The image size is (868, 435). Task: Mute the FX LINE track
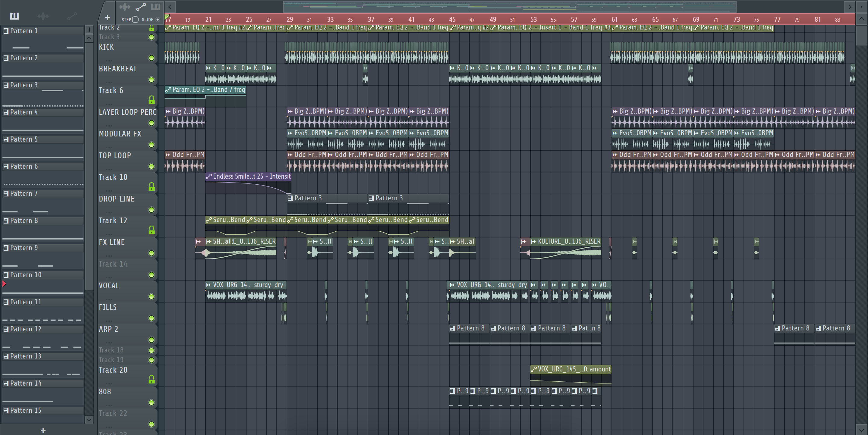coord(152,253)
